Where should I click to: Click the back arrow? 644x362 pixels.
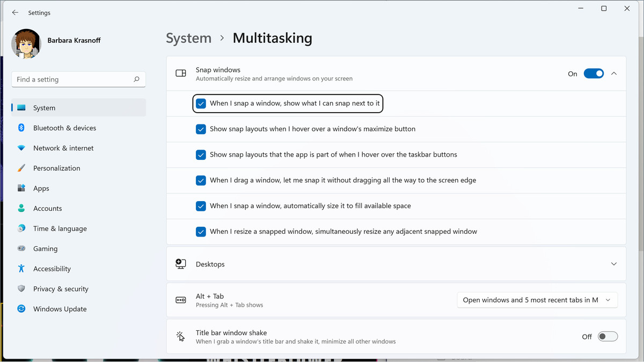14,12
